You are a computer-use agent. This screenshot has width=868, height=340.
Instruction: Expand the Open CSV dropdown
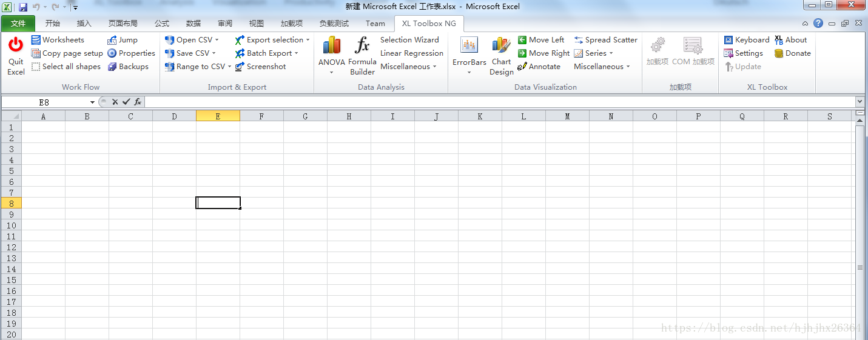217,39
